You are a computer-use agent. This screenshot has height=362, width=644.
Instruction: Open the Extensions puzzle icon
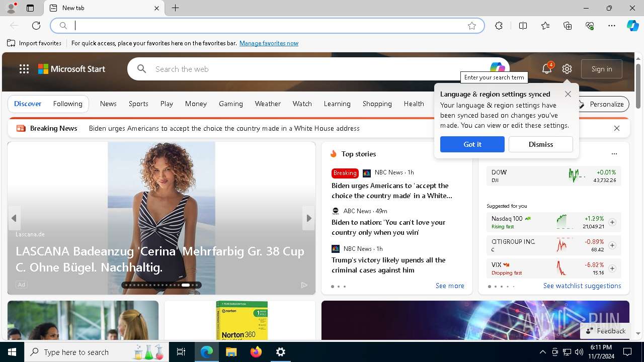coord(499,26)
